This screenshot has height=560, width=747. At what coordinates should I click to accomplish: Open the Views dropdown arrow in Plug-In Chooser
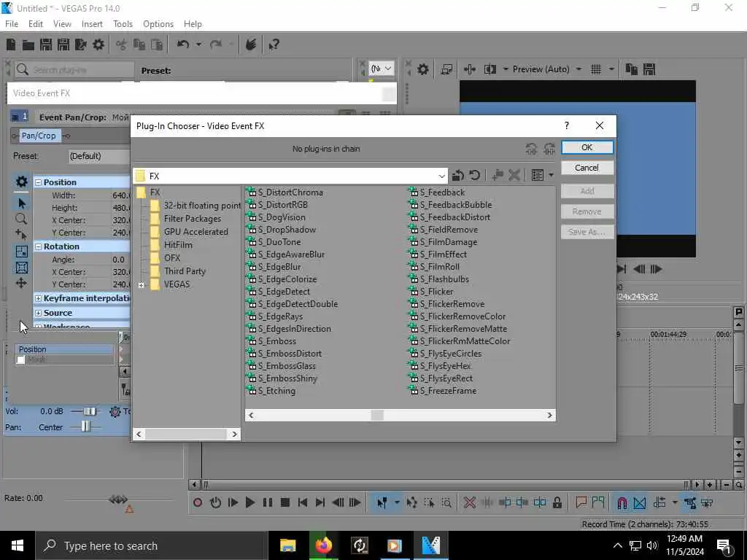click(x=551, y=175)
